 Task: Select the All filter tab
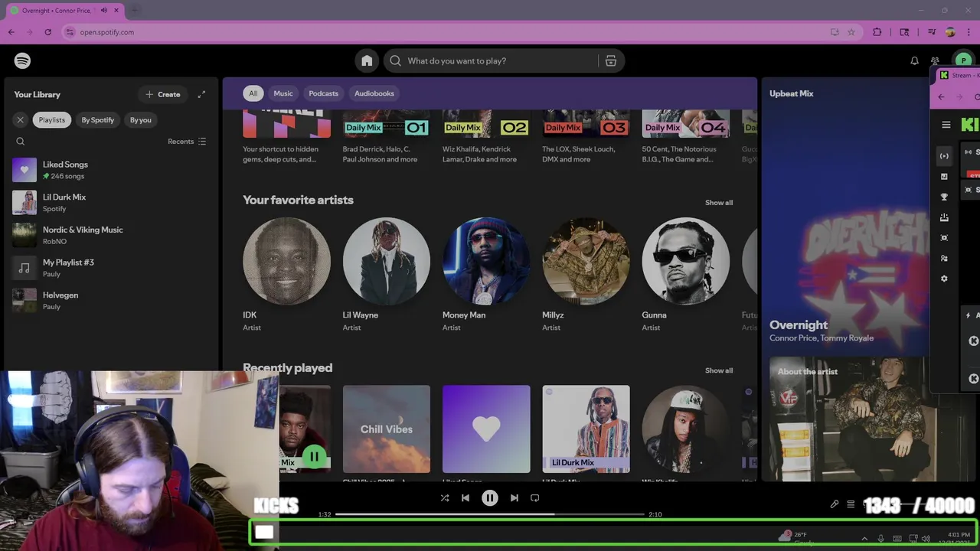253,93
